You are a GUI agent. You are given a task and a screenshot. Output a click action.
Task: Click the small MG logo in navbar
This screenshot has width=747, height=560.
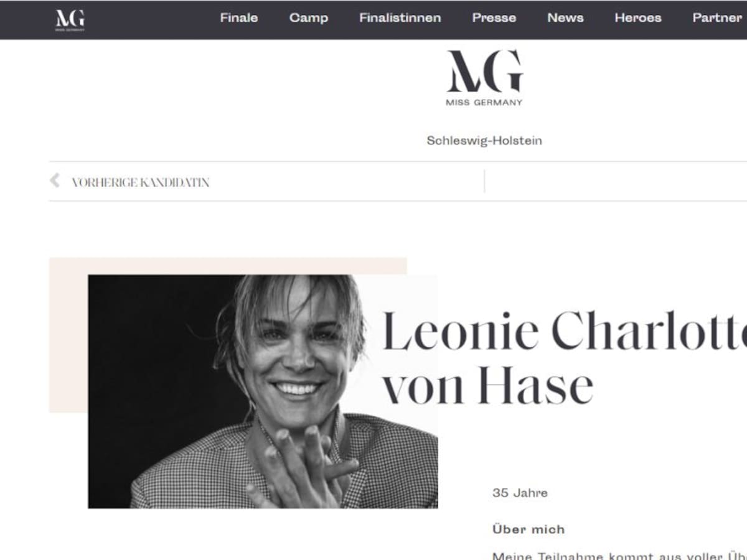pyautogui.click(x=70, y=19)
